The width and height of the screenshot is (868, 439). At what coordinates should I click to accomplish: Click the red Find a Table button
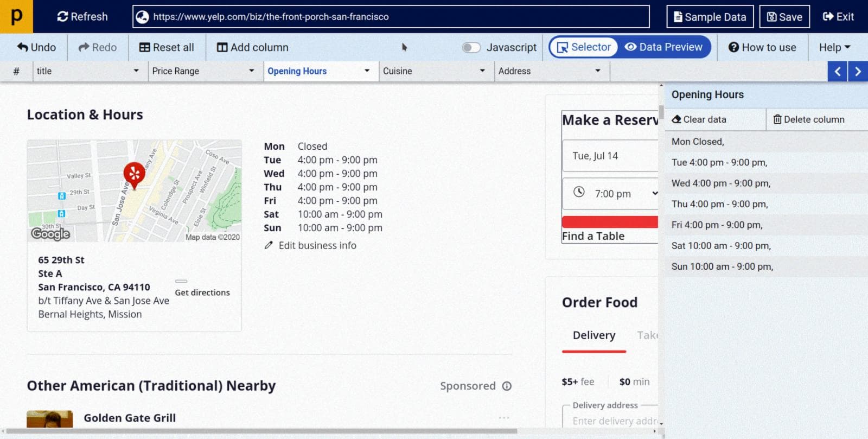(610, 222)
